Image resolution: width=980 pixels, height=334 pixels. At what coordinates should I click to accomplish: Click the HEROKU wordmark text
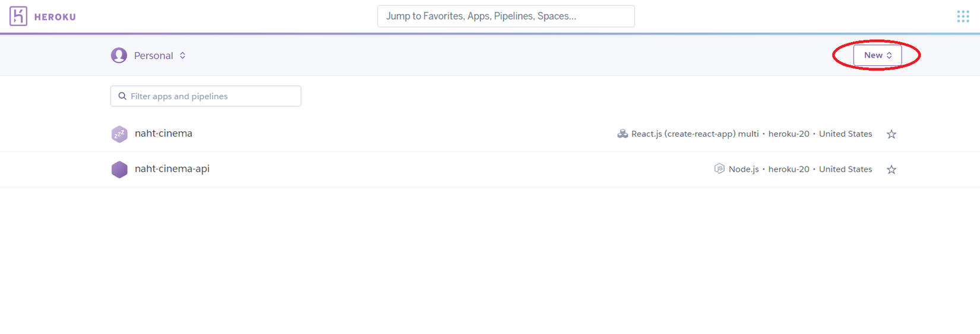pos(55,17)
